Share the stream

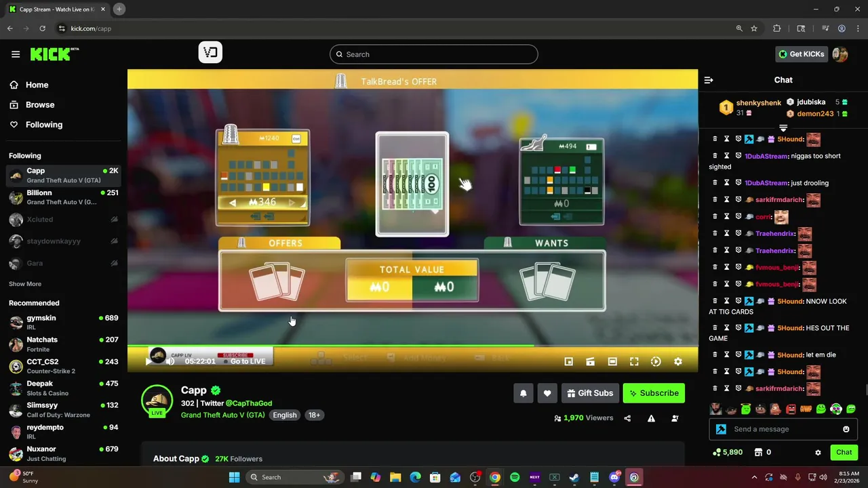point(627,418)
